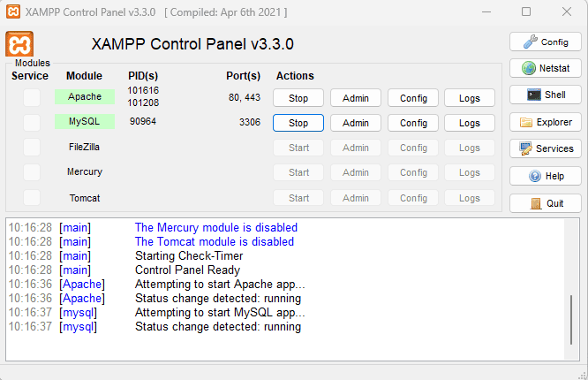Select the MySQL module label
The image size is (588, 380).
tap(85, 121)
